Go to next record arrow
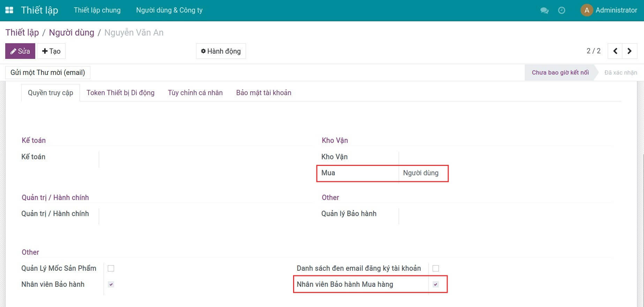 click(x=630, y=51)
